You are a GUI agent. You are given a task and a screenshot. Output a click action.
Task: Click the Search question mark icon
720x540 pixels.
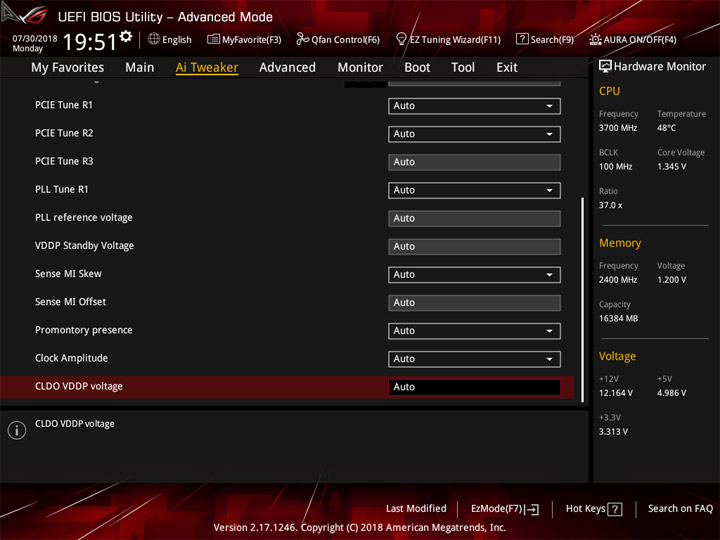(522, 39)
